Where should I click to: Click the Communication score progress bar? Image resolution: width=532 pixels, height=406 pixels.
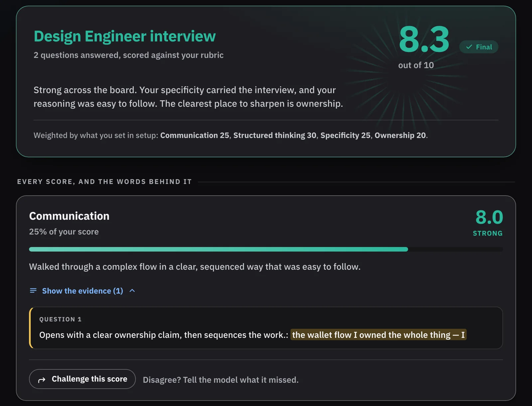coord(266,249)
